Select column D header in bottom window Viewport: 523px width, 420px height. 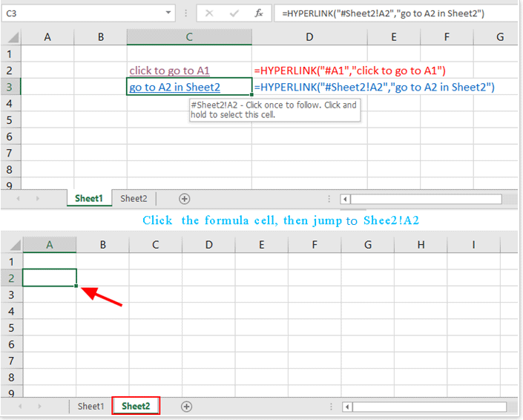tap(208, 245)
